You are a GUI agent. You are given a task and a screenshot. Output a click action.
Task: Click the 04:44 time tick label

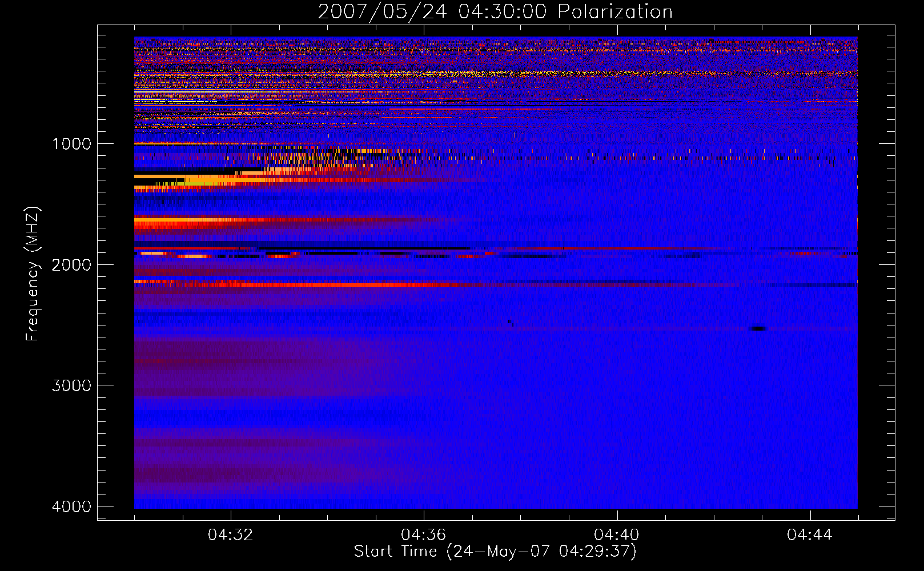tap(810, 535)
